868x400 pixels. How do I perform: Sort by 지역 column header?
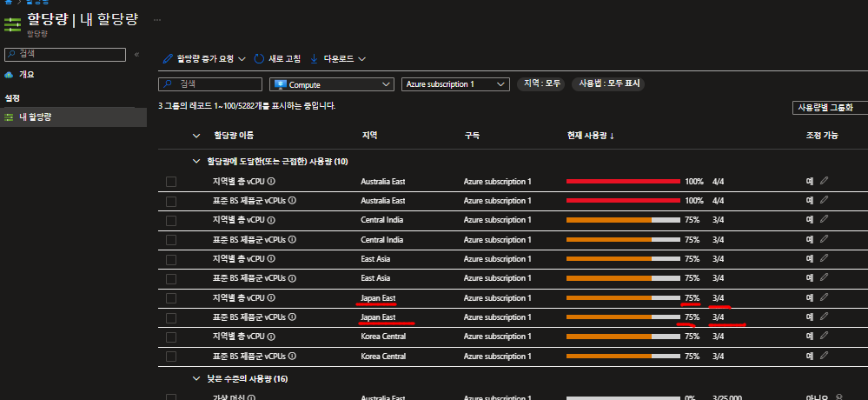click(369, 136)
